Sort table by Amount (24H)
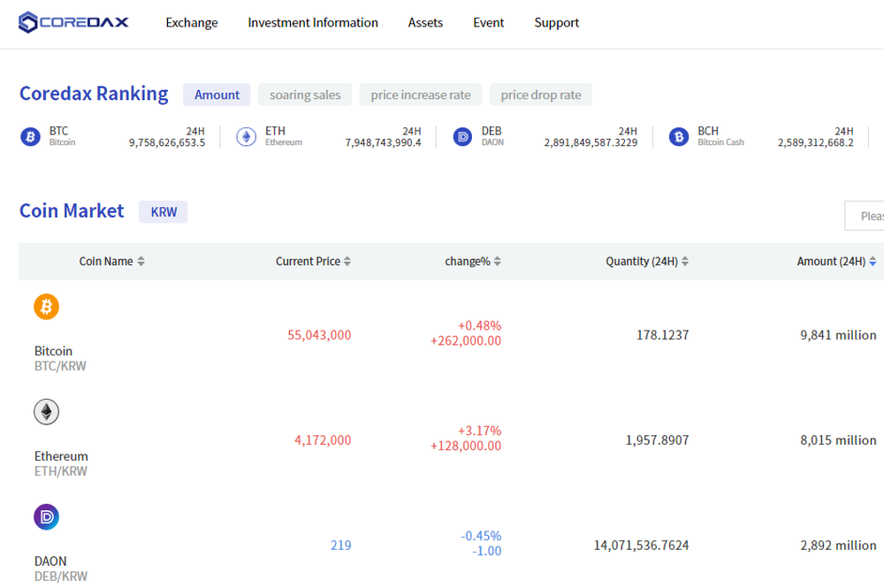Image resolution: width=884 pixels, height=588 pixels. (836, 262)
